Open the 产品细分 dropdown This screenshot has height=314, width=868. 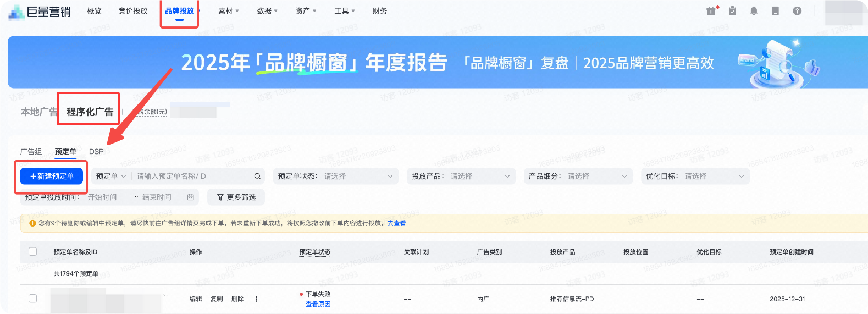[578, 176]
